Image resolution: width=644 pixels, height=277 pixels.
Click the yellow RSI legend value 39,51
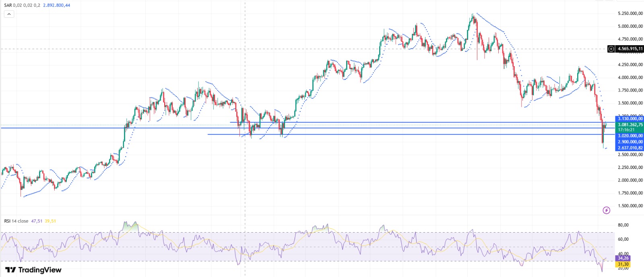click(x=50, y=221)
